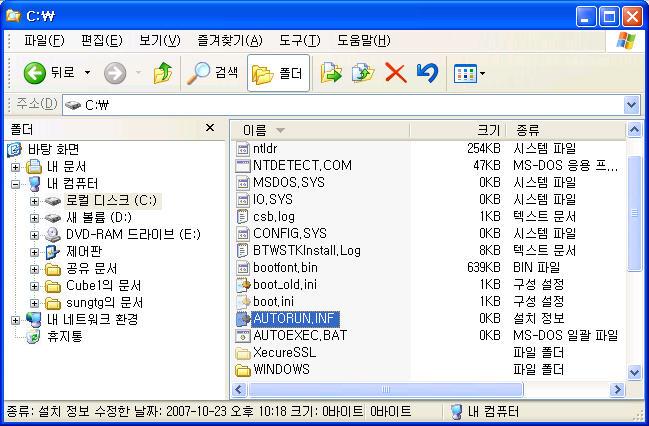The height and width of the screenshot is (426, 649).
Task: Open the 도구(T) menu
Action: [300, 41]
